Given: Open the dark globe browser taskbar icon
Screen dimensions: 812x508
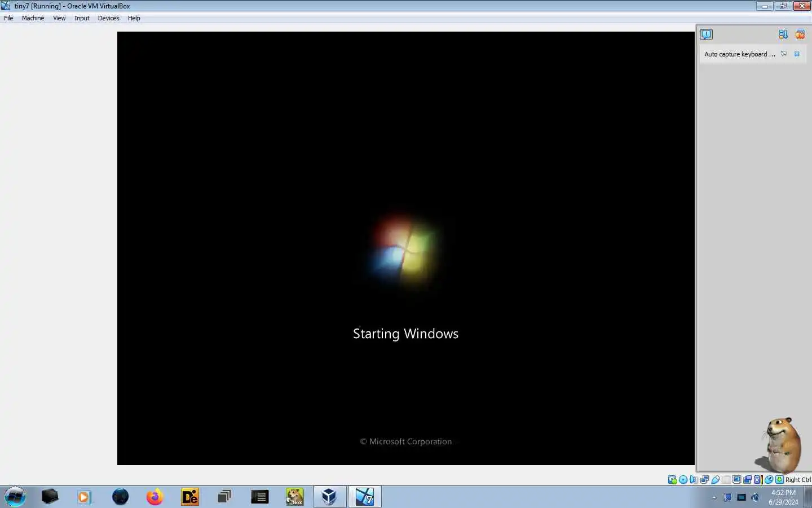Looking at the screenshot, I should pyautogui.click(x=120, y=497).
